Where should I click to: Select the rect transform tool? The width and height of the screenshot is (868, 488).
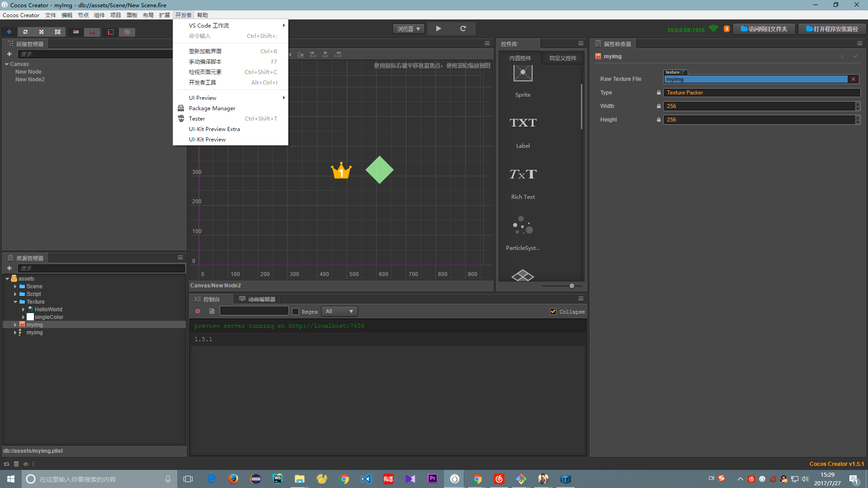(57, 32)
